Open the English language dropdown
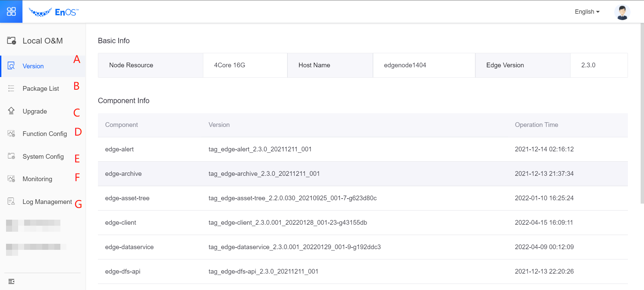 click(x=587, y=12)
